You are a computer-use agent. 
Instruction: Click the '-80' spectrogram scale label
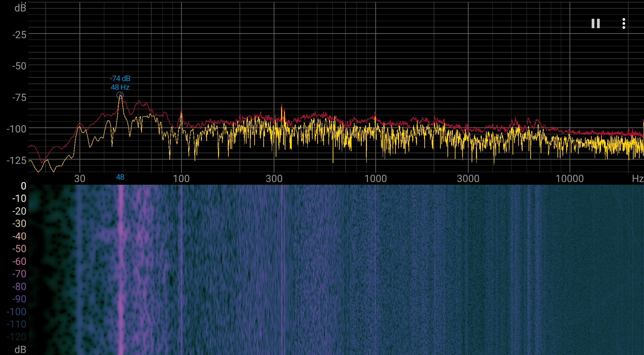(19, 287)
